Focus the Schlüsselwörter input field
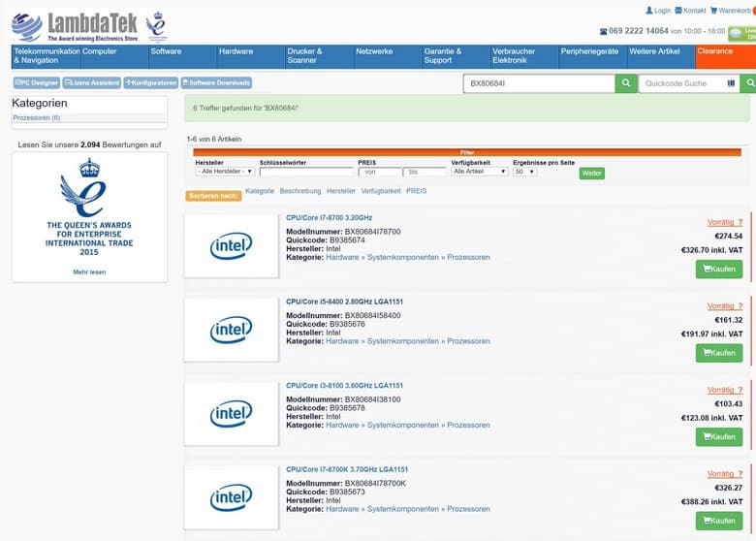Screen dimensions: 756x541 tap(306, 172)
